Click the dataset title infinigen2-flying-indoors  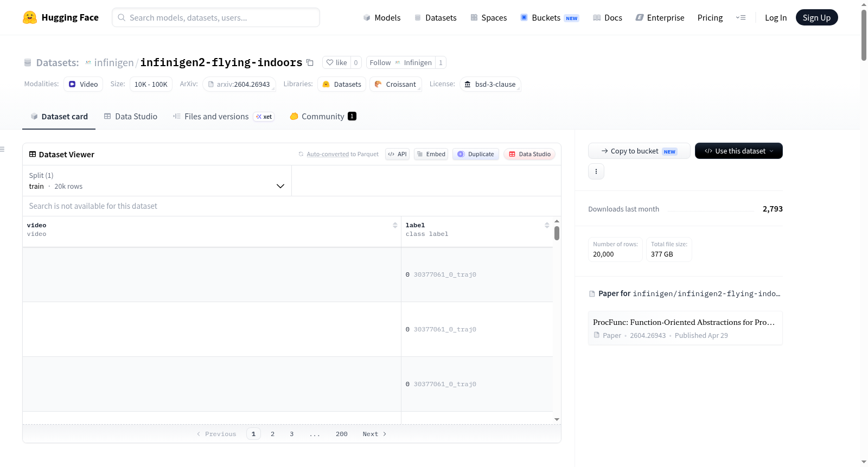[x=221, y=62]
